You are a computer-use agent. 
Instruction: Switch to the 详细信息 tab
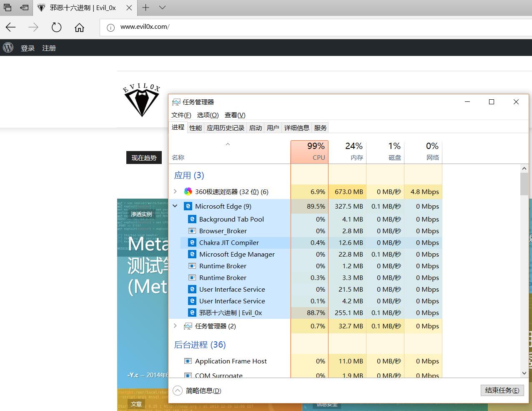297,128
